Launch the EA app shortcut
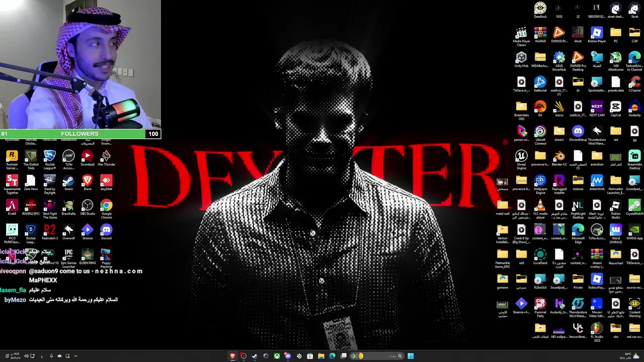 click(x=540, y=109)
